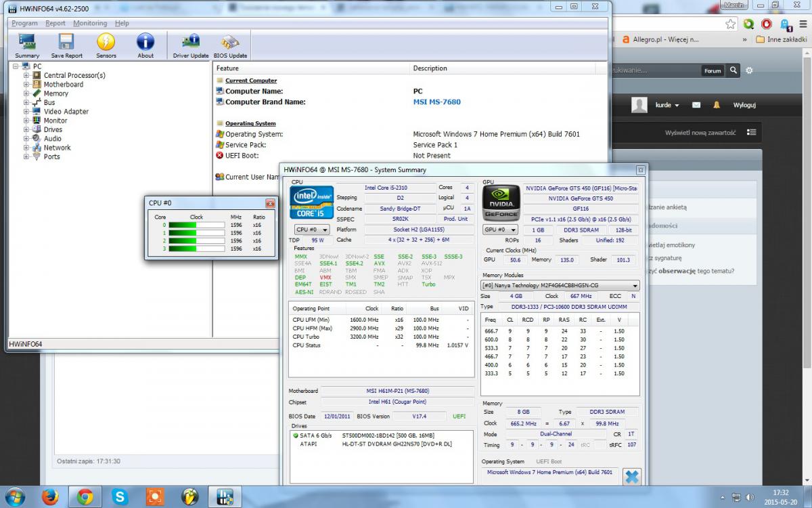Screen dimensions: 812x508
Task: Select the Network tree icon
Action: coord(37,148)
